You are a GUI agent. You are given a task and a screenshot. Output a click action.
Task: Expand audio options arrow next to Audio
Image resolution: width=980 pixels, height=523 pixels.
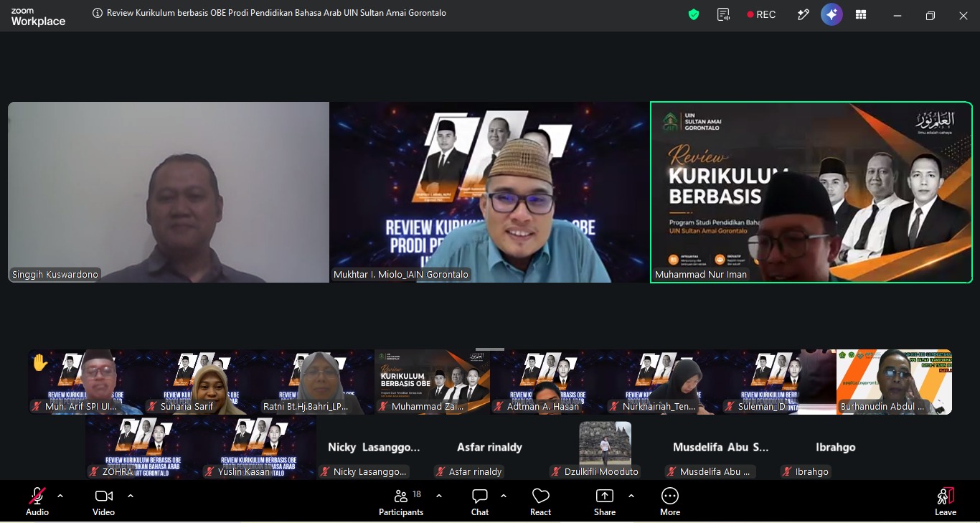[60, 496]
